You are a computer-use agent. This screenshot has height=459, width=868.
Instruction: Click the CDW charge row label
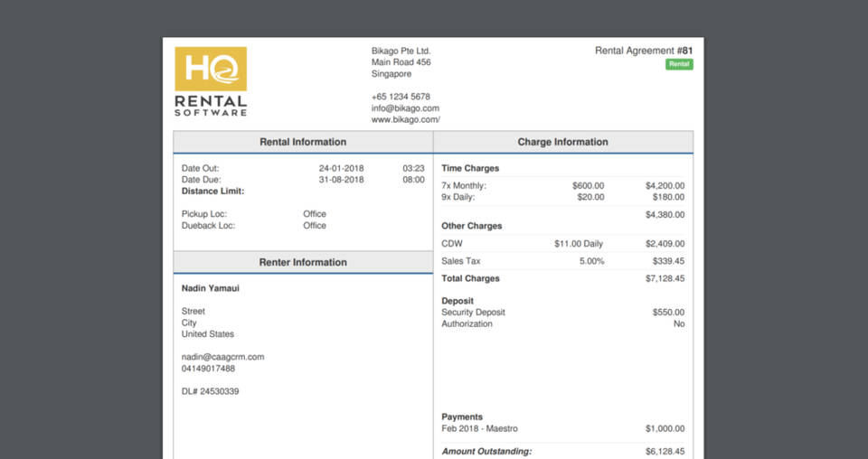(452, 244)
